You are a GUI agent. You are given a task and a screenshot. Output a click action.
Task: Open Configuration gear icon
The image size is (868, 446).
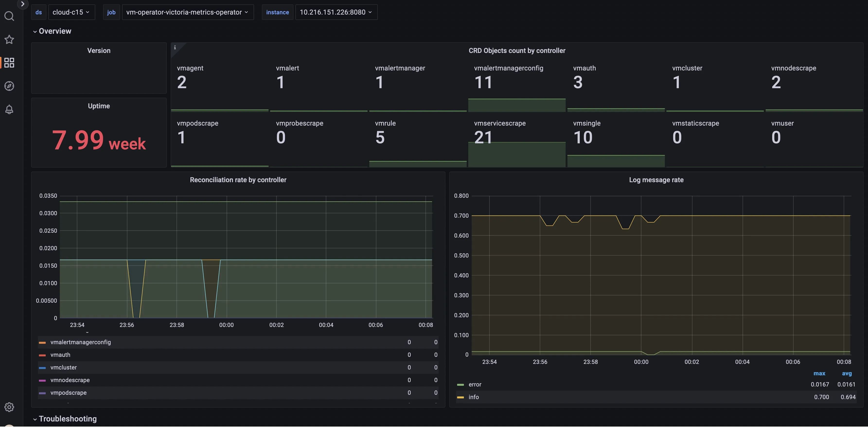coord(9,407)
